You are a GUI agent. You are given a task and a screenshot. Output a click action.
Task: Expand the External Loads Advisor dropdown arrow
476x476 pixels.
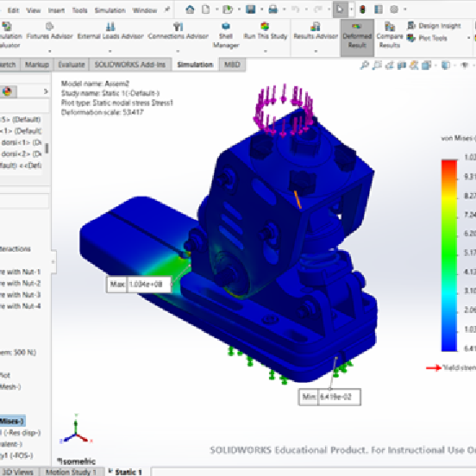pyautogui.click(x=110, y=51)
